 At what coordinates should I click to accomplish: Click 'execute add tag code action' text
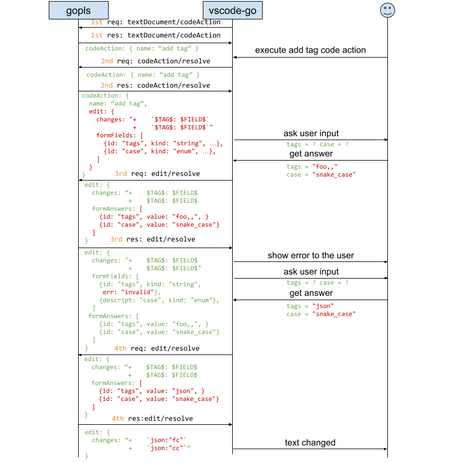click(310, 50)
